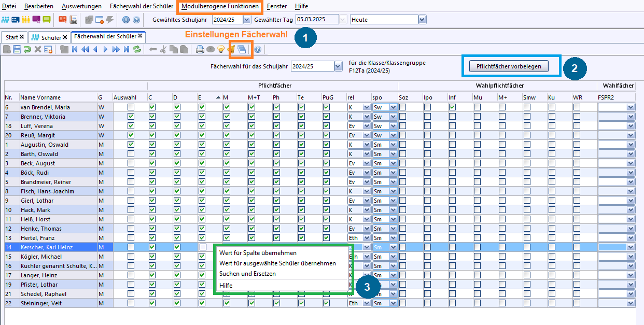Screen dimensions: 644x325
Task: Click the green undo arrow icon
Action: 27,49
